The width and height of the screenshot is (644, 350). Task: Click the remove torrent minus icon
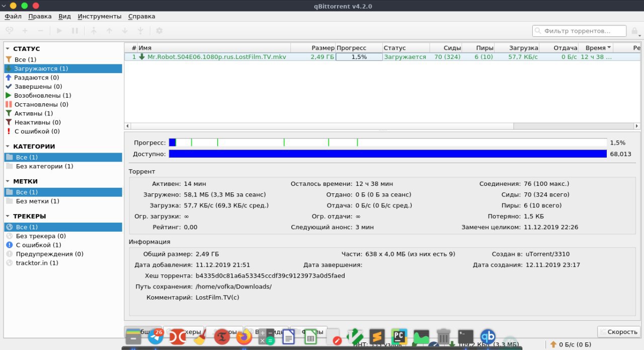tap(41, 31)
